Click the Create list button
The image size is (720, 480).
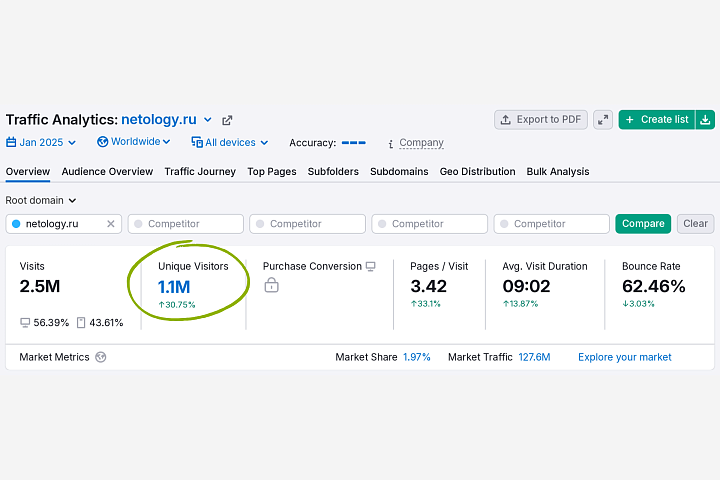click(x=657, y=119)
